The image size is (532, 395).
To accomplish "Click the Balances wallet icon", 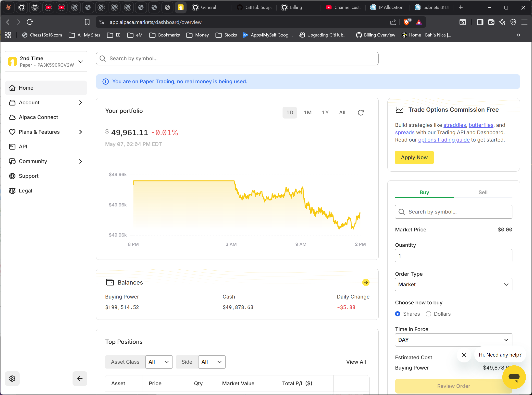I will pyautogui.click(x=110, y=282).
